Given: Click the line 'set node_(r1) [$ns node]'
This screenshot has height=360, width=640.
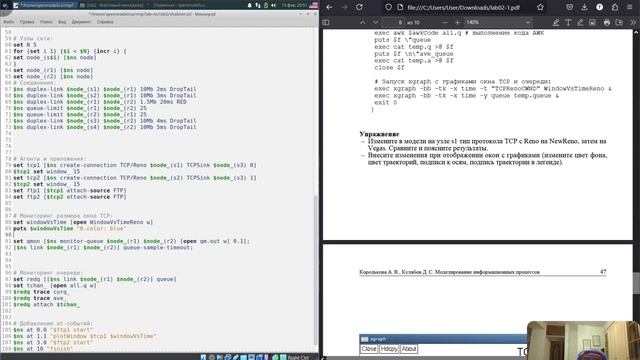Looking at the screenshot, I should 53,70.
